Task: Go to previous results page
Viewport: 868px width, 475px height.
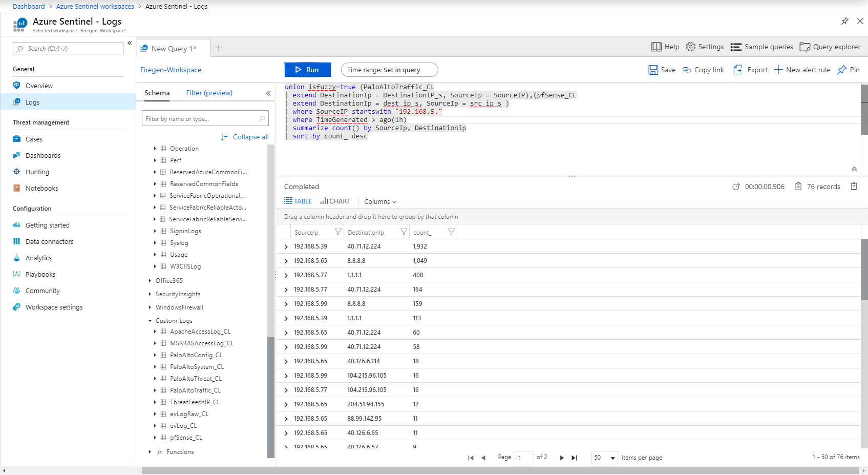Action: pos(483,458)
